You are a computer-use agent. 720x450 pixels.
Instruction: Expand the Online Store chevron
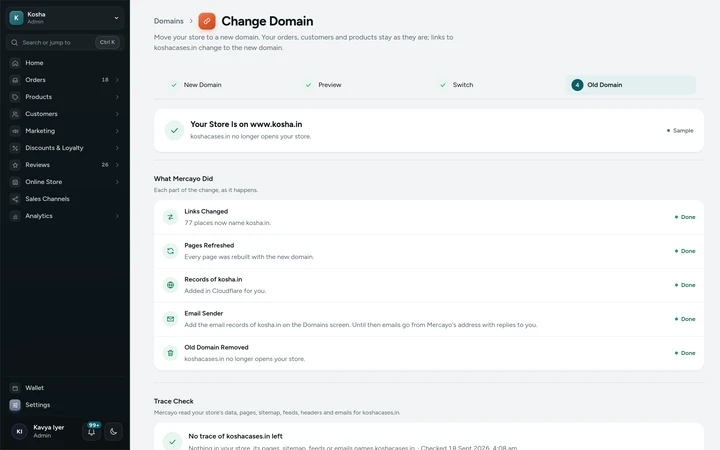pyautogui.click(x=117, y=182)
